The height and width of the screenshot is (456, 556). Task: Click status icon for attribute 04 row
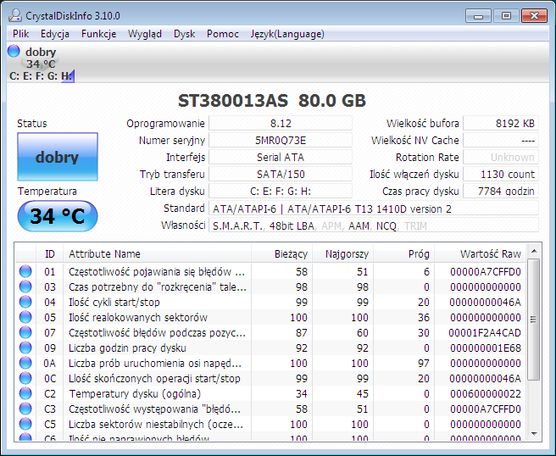[x=25, y=302]
